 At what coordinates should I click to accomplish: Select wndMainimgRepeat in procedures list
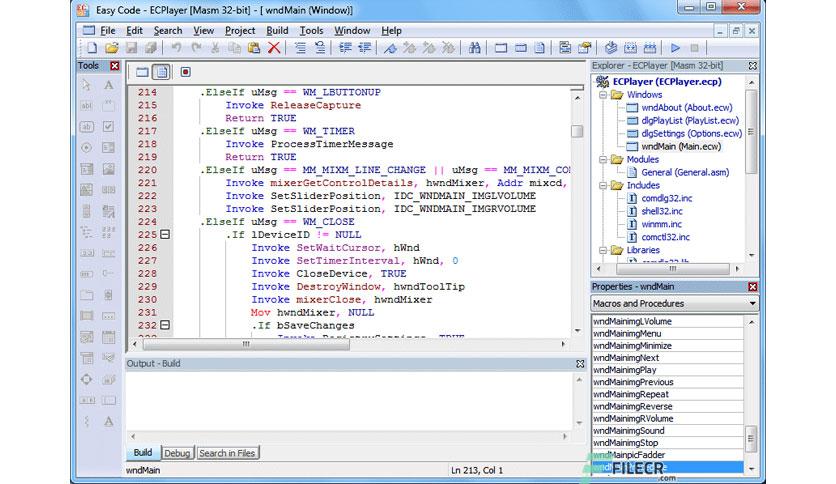[x=668, y=394]
